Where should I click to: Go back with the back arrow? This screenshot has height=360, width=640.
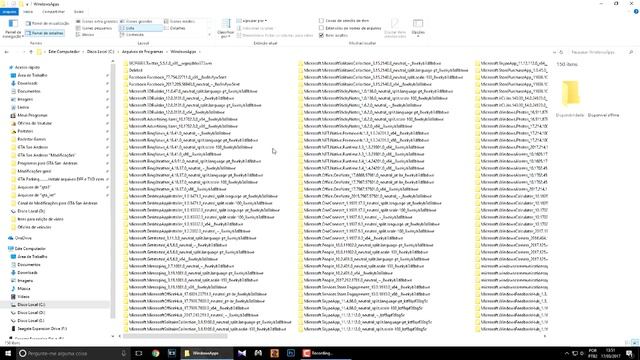click(x=7, y=52)
